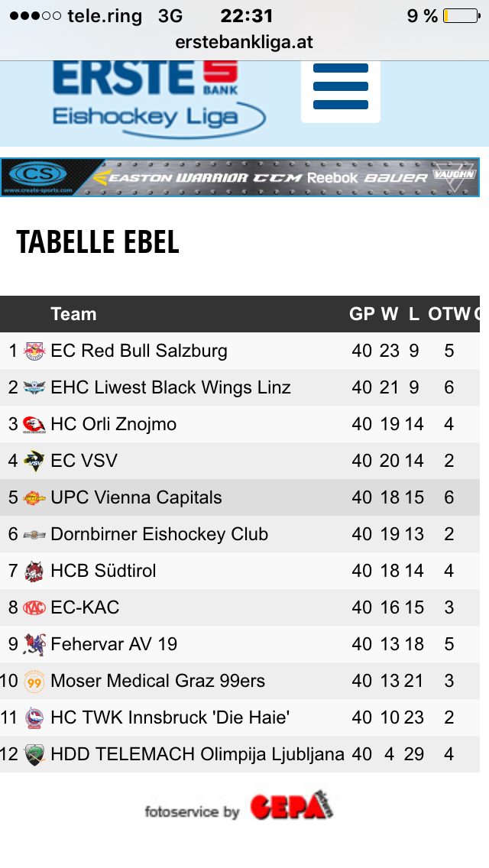Image resolution: width=489 pixels, height=868 pixels.
Task: Click the EC-KAC team logo
Action: [x=34, y=608]
